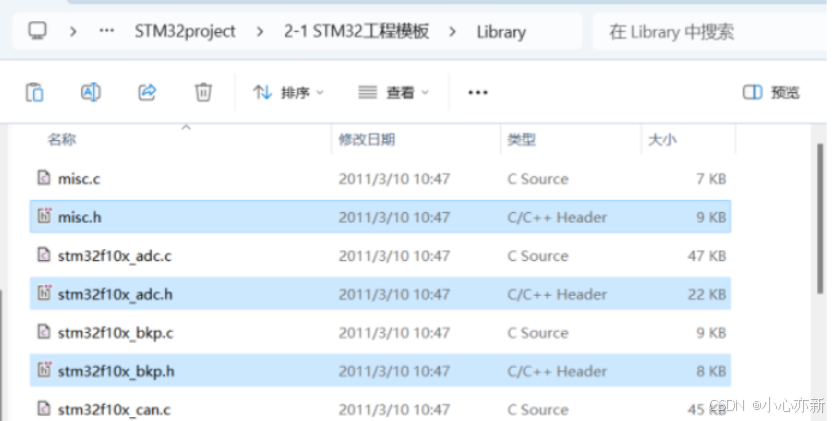
Task: Select the stm32f10x_adc.h file name
Action: coord(115,295)
